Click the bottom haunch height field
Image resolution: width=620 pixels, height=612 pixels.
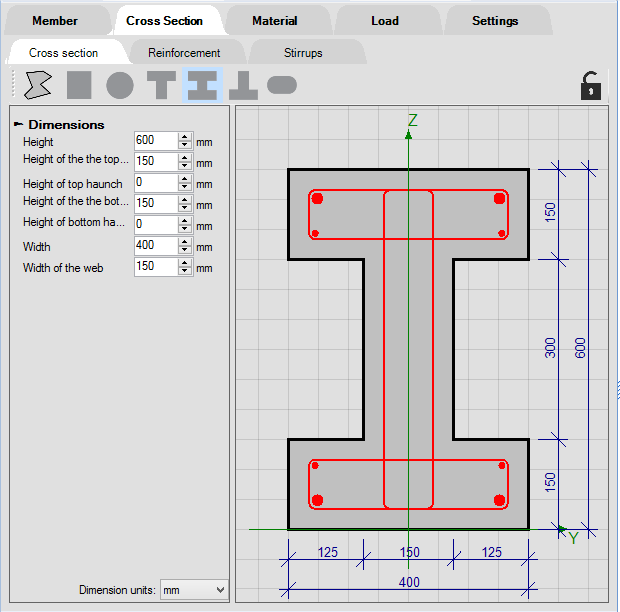pos(156,225)
